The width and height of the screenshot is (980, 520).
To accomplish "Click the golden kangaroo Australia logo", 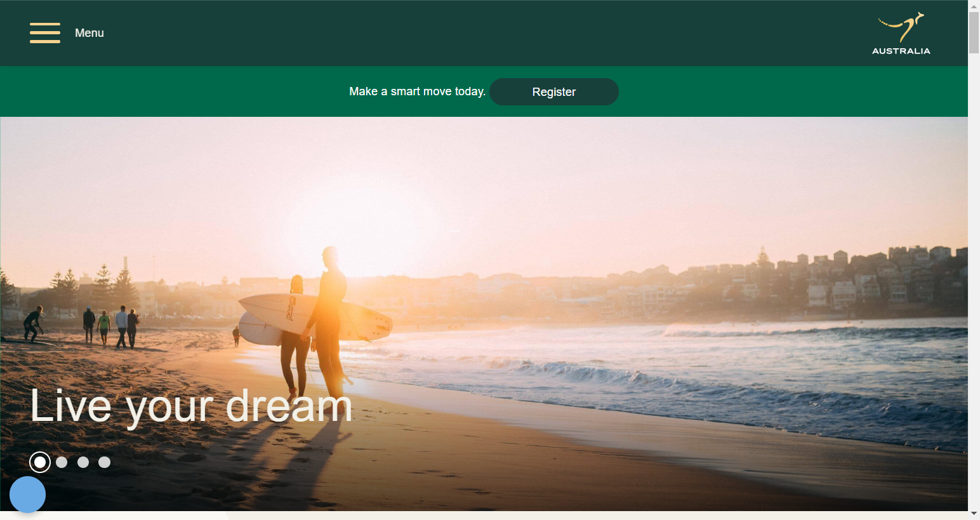I will pyautogui.click(x=901, y=28).
